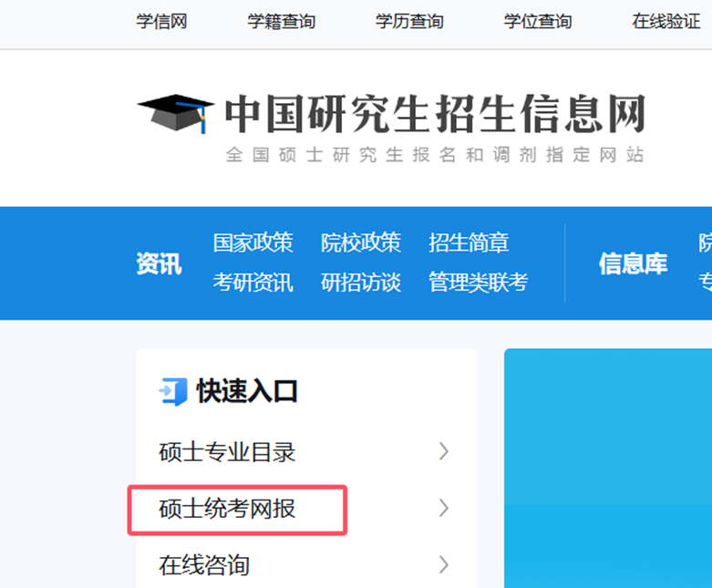The image size is (712, 588).
Task: Open 研招访谈 link
Action: 360,283
